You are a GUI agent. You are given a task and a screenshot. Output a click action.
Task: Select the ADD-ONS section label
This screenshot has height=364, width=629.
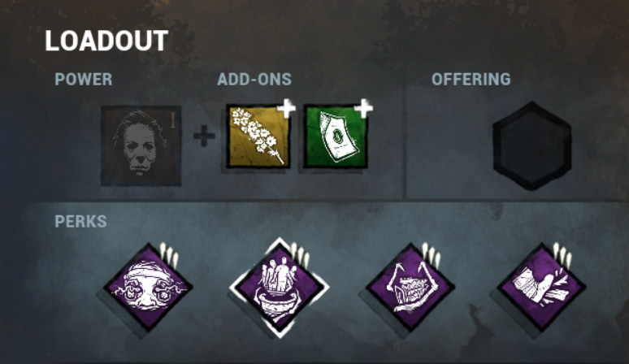(254, 80)
